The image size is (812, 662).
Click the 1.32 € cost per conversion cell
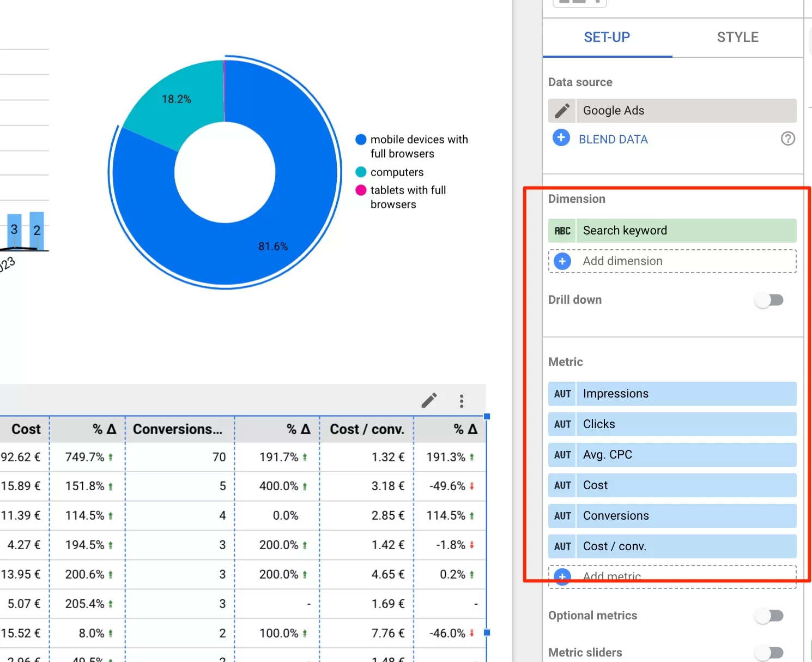point(367,457)
